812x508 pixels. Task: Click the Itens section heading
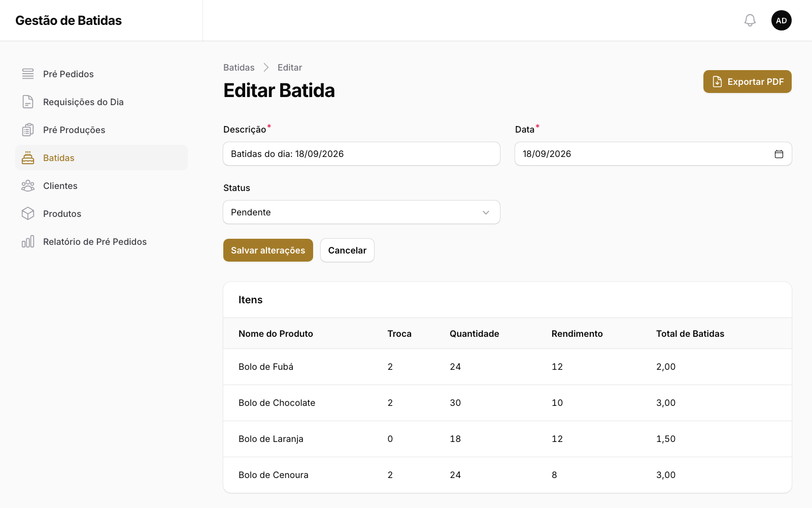point(251,300)
